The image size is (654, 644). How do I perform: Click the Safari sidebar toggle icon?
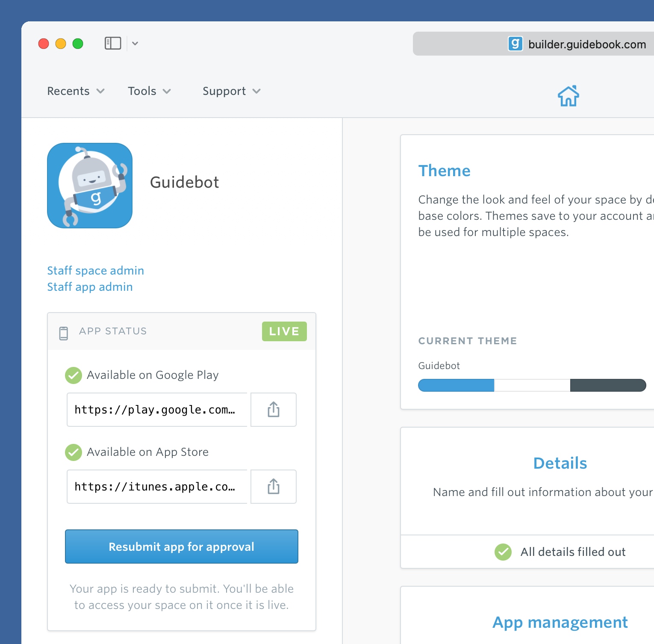coord(113,43)
